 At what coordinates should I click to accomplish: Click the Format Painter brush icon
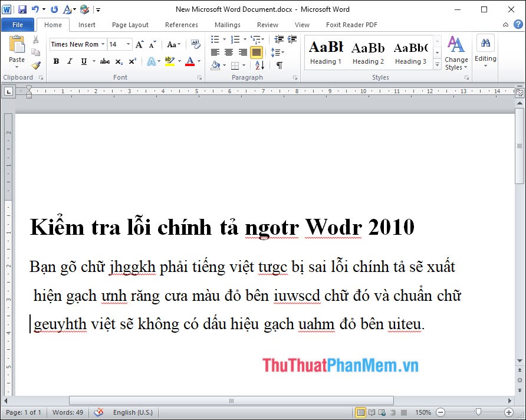35,65
